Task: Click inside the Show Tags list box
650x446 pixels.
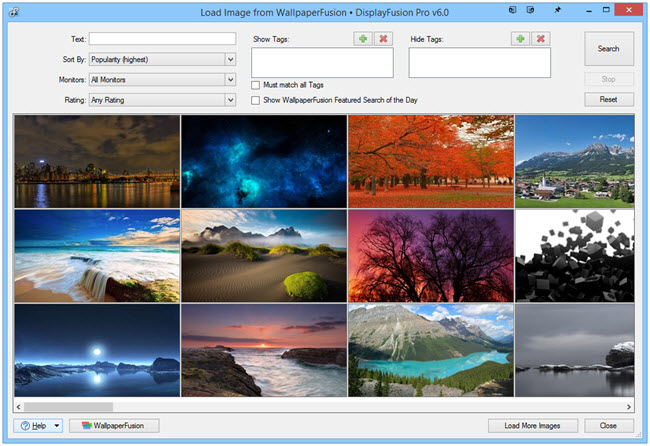Action: (322, 63)
